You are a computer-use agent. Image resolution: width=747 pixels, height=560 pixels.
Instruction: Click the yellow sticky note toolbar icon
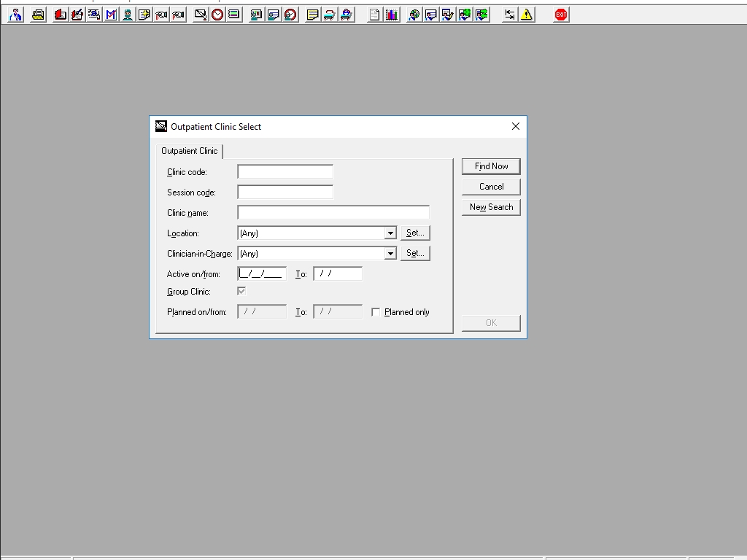pos(312,15)
